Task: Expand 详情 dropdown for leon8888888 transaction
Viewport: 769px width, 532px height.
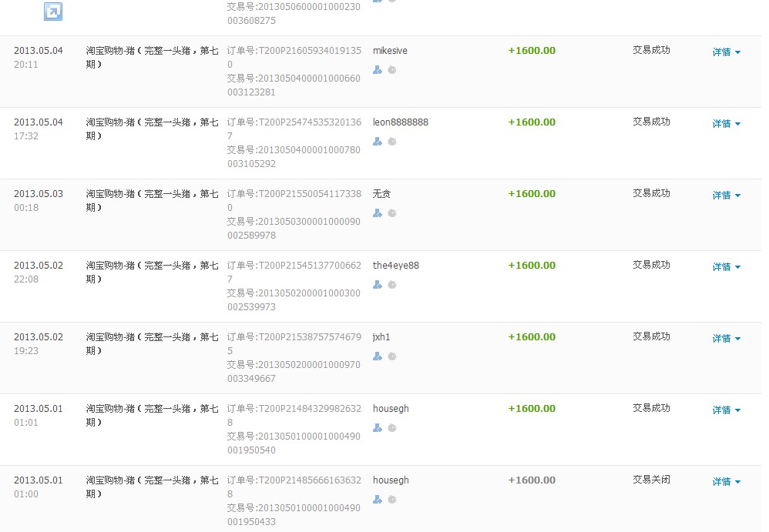Action: 726,124
